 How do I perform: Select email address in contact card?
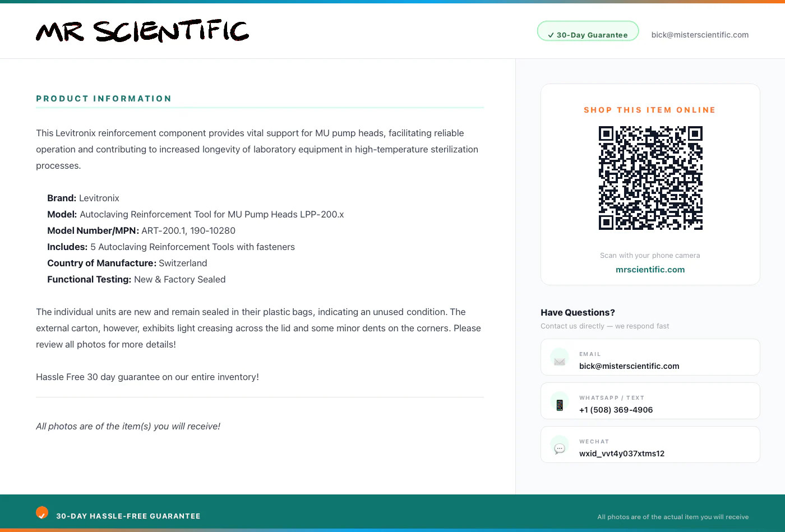click(x=629, y=366)
